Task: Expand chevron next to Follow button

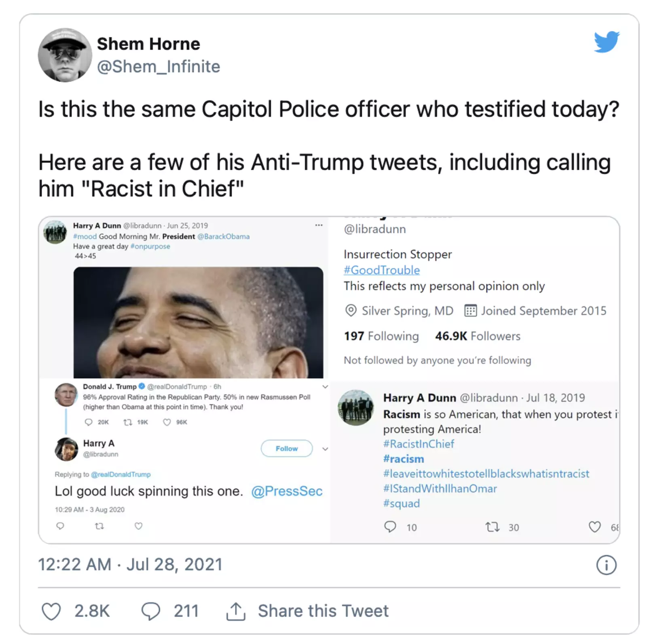Action: [x=325, y=449]
